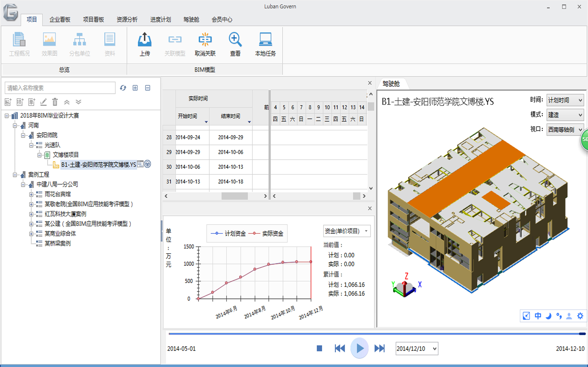
Task: Collapse the 河南 tree node
Action: (15, 126)
